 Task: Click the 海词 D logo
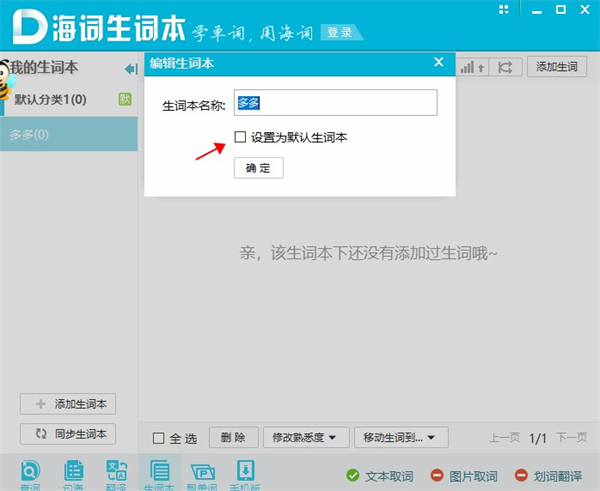click(x=29, y=27)
